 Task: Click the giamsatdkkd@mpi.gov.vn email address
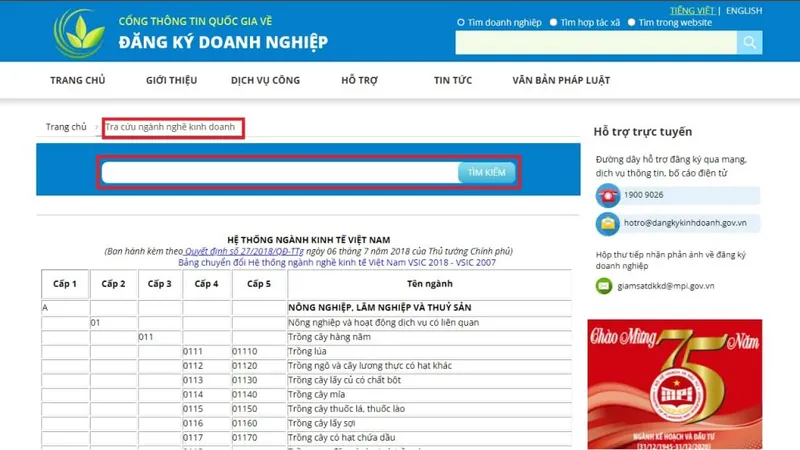coord(665,286)
